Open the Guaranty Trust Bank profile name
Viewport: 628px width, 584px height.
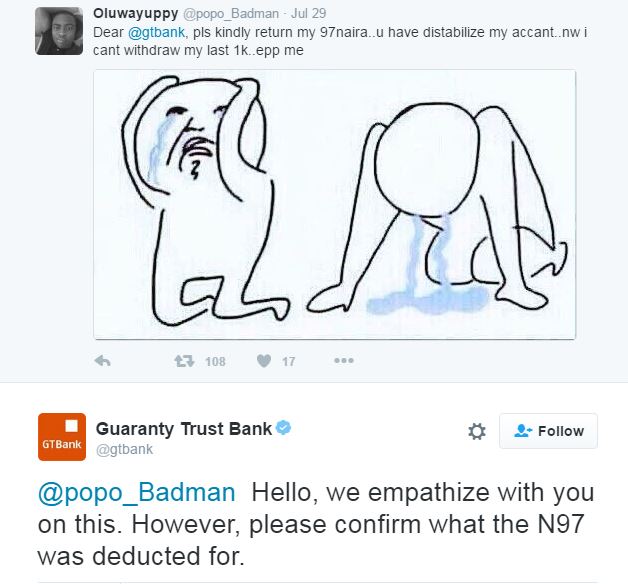point(183,429)
